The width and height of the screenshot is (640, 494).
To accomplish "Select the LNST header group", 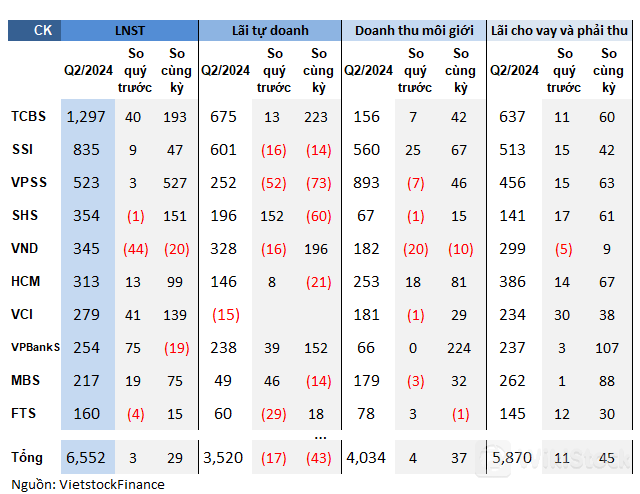I will [x=129, y=30].
